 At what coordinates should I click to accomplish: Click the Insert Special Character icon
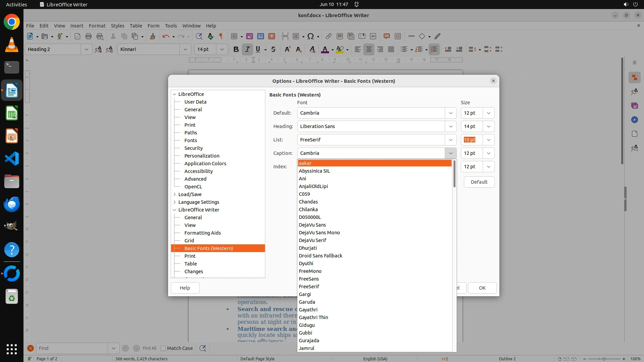[311, 36]
